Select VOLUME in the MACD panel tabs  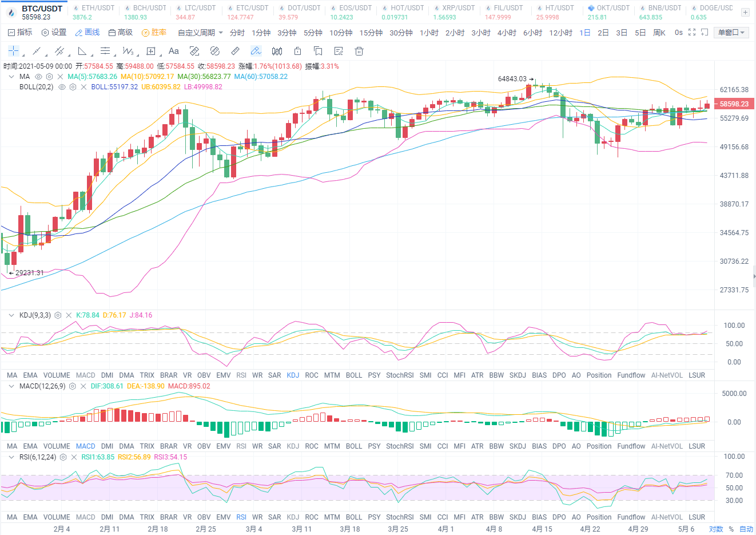tap(57, 446)
